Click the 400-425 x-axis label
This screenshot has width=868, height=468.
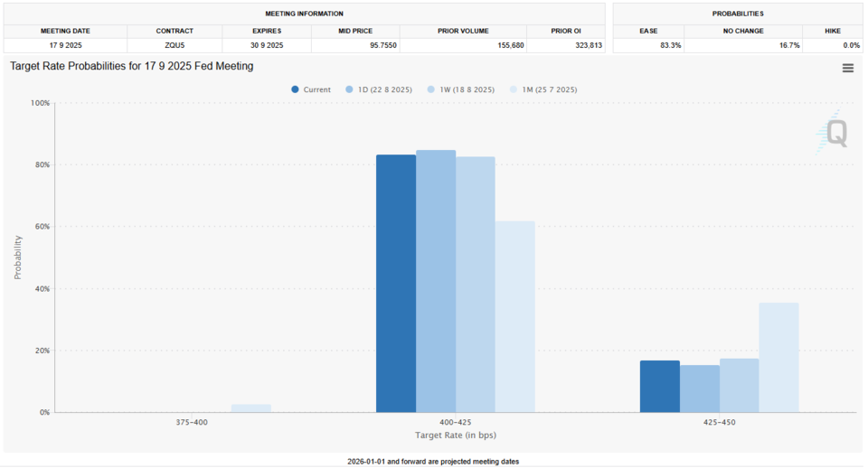pyautogui.click(x=455, y=423)
